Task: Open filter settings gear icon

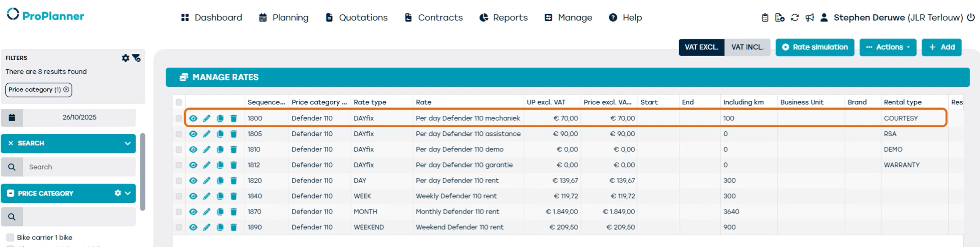Action: [126, 58]
